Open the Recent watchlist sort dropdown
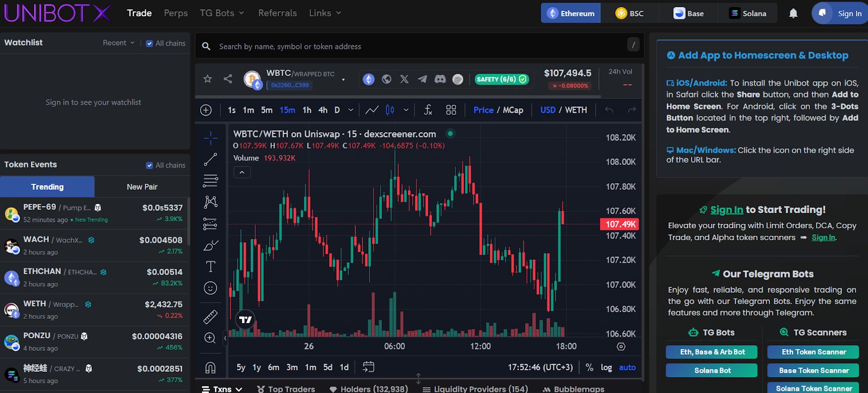The width and height of the screenshot is (868, 393). pos(119,43)
